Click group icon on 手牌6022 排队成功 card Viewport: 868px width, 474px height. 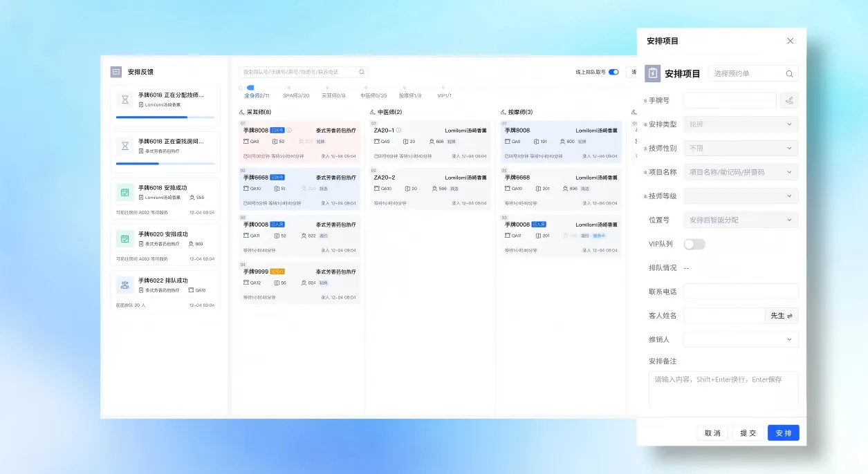coord(125,285)
